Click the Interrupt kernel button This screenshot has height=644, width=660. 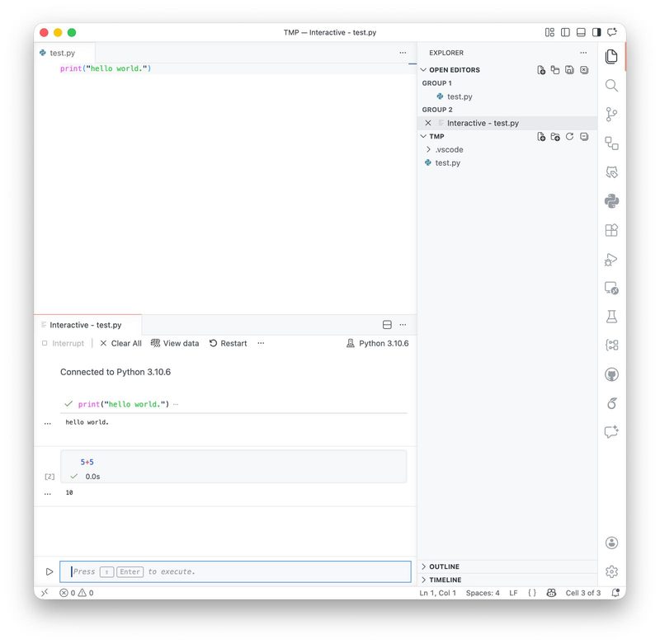64,343
